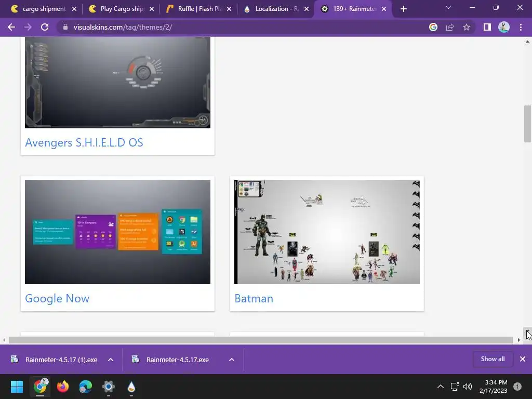Select the 139+ Rainmeter tab
Image resolution: width=532 pixels, height=399 pixels.
[353, 9]
